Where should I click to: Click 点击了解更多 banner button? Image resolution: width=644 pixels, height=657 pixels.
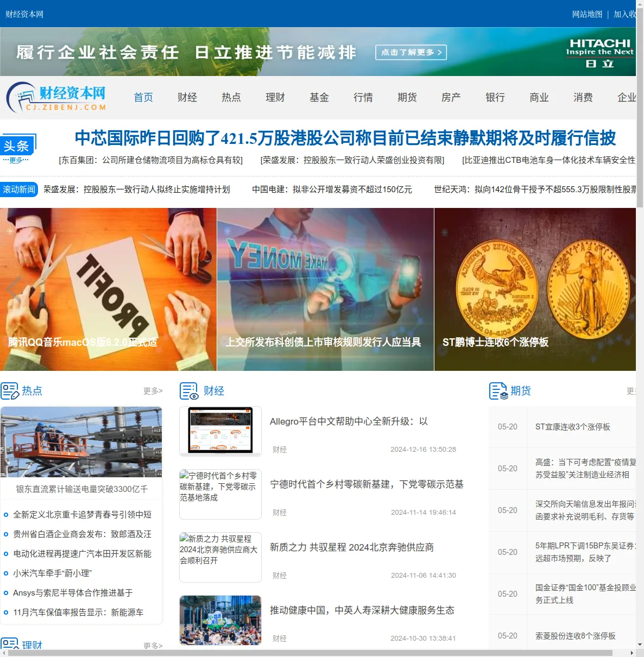click(x=411, y=52)
